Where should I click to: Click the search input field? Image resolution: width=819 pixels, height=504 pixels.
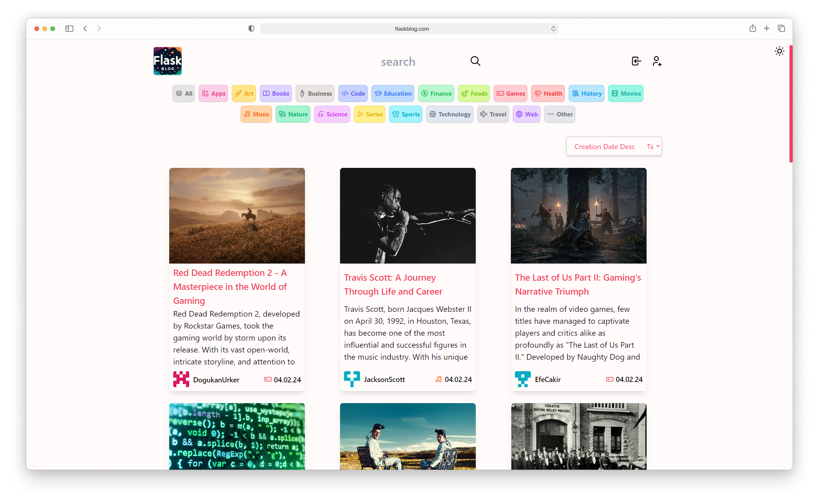click(415, 61)
